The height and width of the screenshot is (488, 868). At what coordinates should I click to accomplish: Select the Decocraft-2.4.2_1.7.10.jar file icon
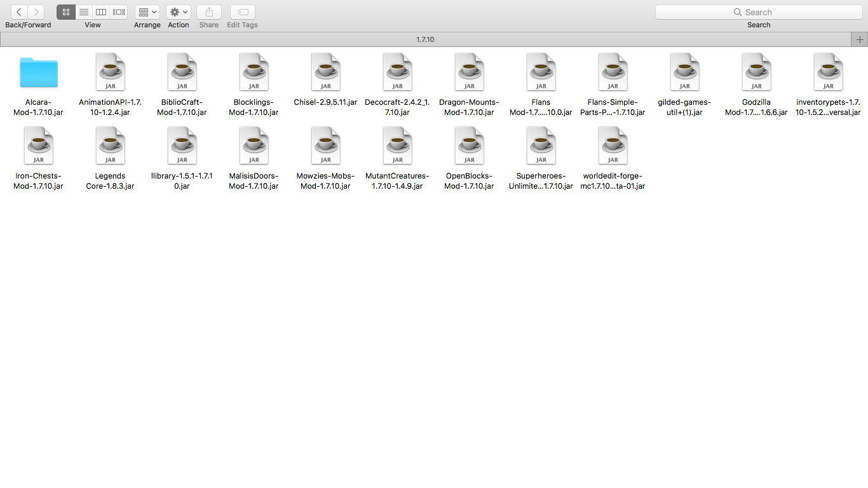pyautogui.click(x=398, y=72)
